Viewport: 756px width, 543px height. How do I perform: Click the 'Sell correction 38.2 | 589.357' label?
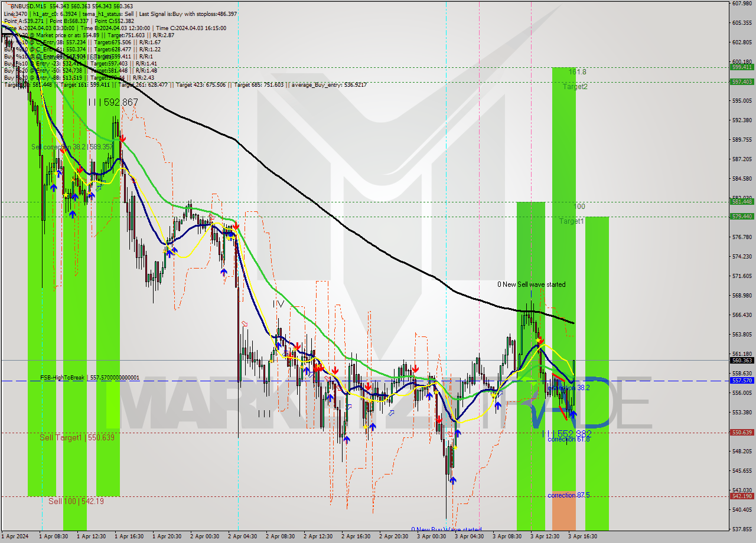click(x=71, y=146)
